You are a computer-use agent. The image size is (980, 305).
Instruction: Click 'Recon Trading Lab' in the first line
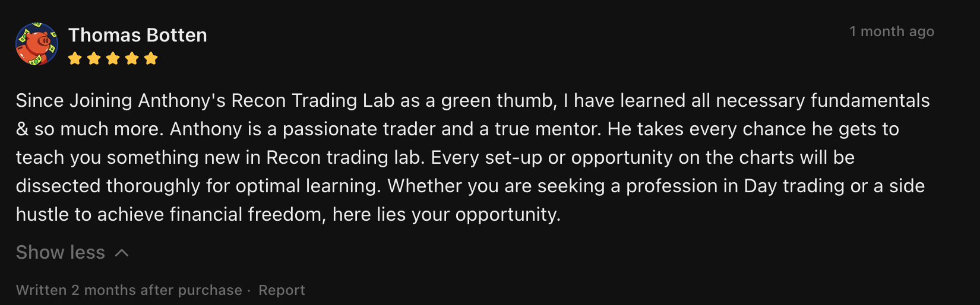pos(312,100)
